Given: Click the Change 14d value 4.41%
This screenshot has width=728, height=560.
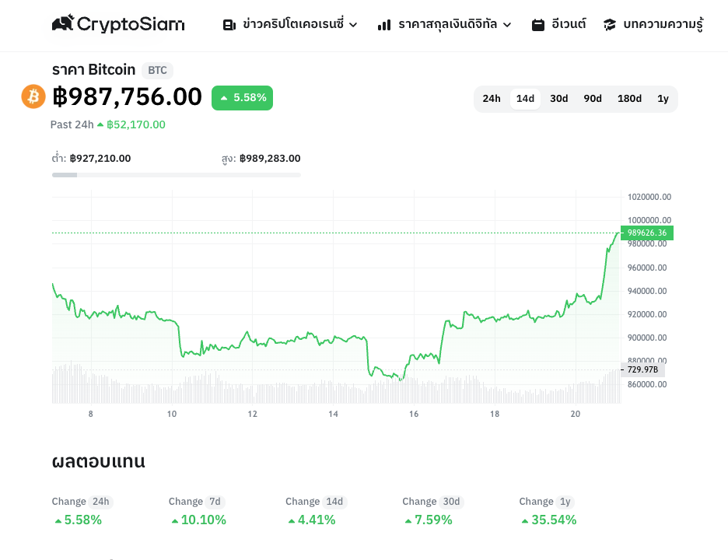Looking at the screenshot, I should click(317, 520).
